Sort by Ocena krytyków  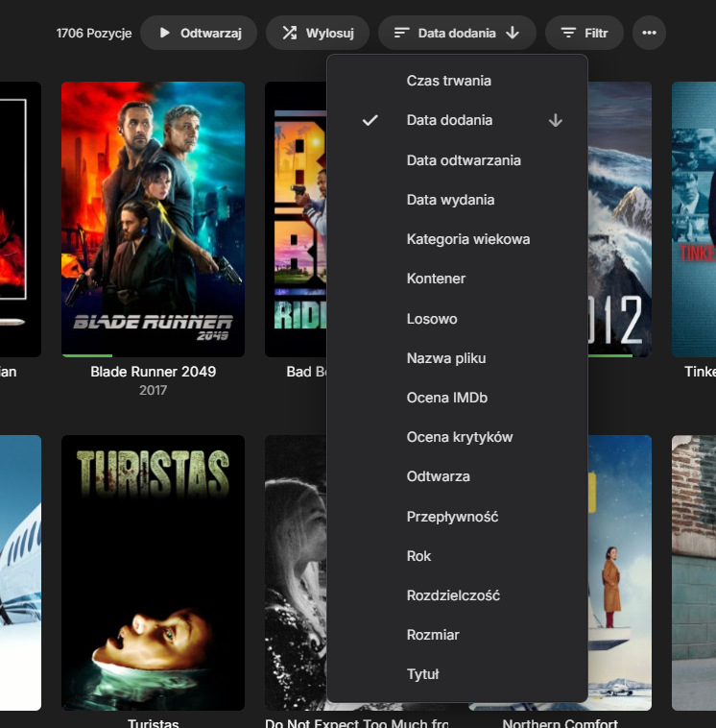[457, 437]
